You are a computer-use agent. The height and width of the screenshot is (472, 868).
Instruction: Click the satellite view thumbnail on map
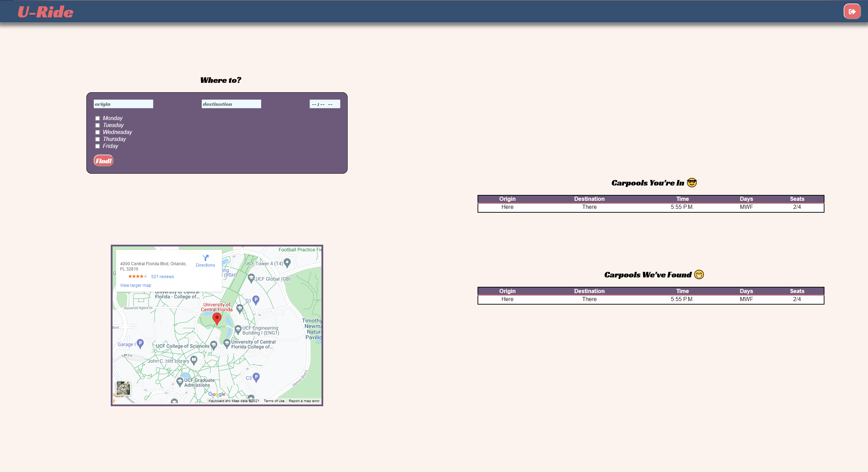click(x=123, y=388)
